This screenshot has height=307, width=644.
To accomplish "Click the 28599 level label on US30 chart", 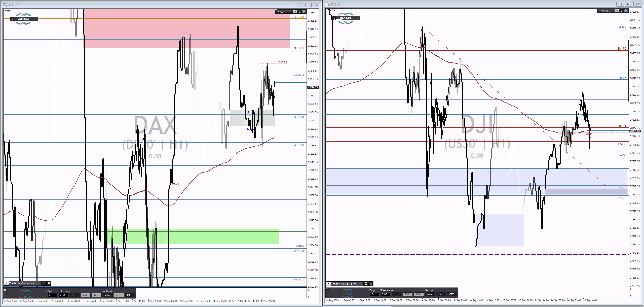I will (x=622, y=27).
